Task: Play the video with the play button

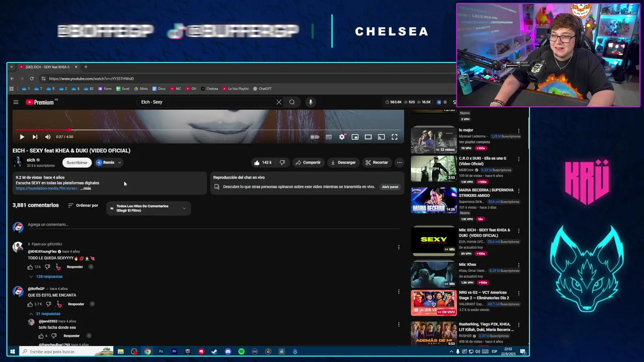Action: click(22, 137)
